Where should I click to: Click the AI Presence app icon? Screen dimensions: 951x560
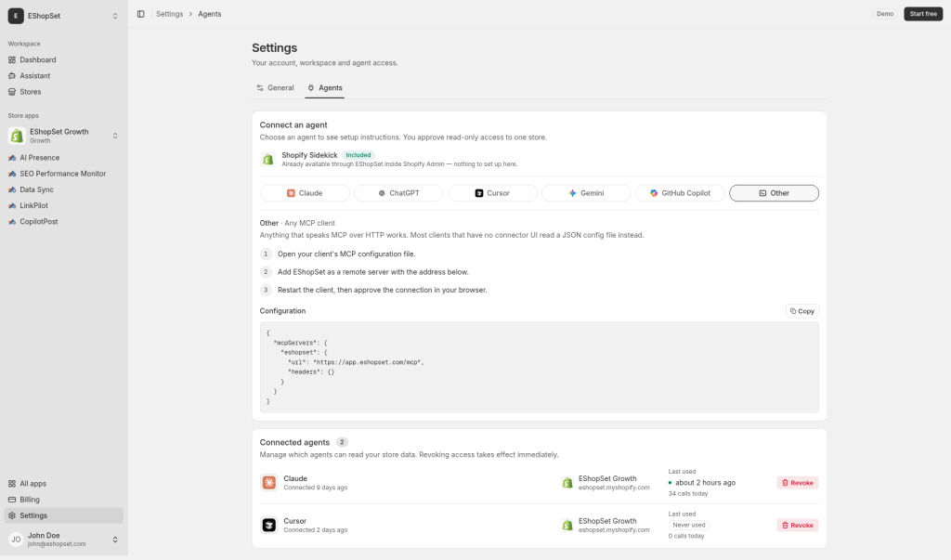[x=12, y=158]
